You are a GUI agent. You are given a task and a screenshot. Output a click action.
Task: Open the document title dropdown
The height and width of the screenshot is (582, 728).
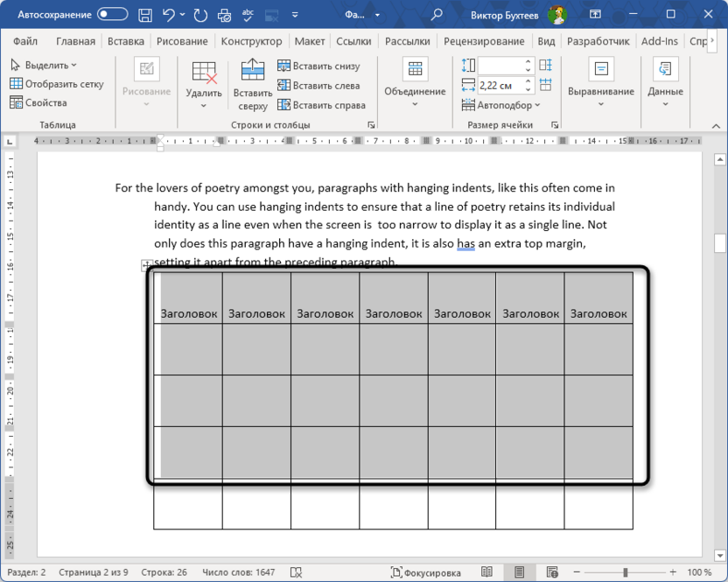coord(377,15)
